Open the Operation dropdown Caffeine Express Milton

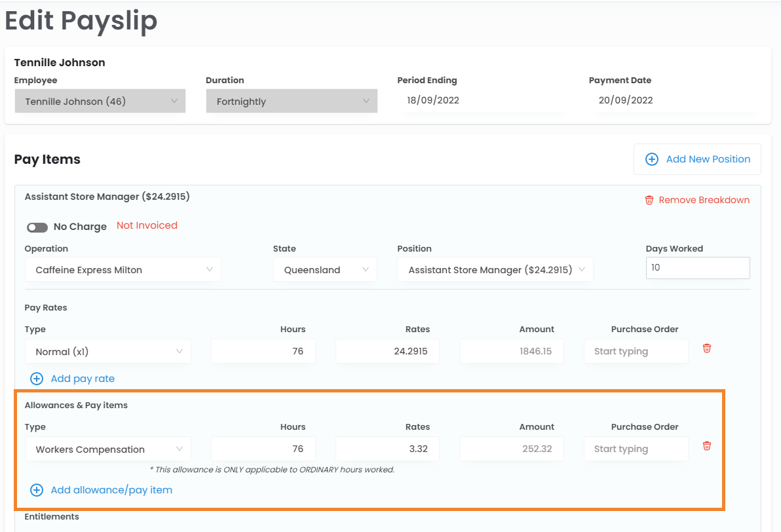(x=123, y=270)
